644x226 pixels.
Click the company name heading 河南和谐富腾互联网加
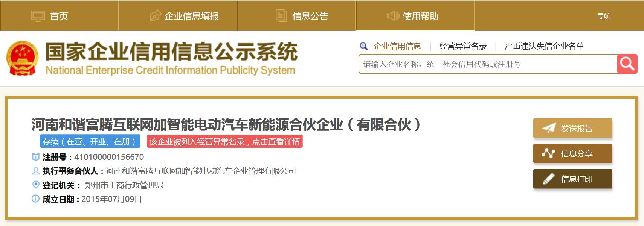[226, 124]
